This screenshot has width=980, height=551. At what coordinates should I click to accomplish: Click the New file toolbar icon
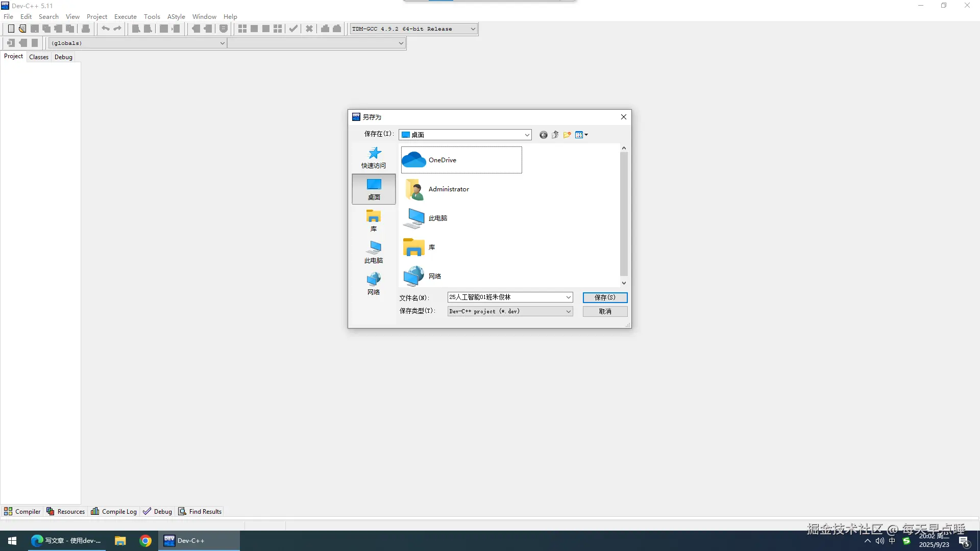tap(11, 29)
